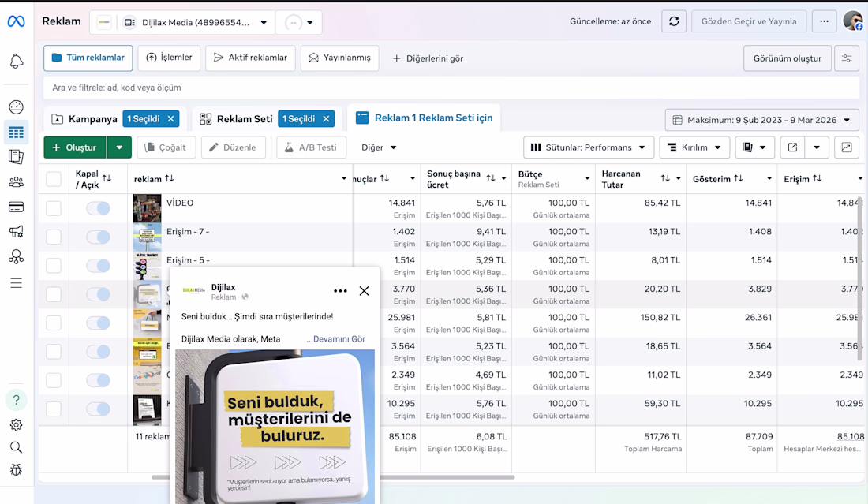Open the Meta logo home
868x504 pixels.
click(x=16, y=21)
